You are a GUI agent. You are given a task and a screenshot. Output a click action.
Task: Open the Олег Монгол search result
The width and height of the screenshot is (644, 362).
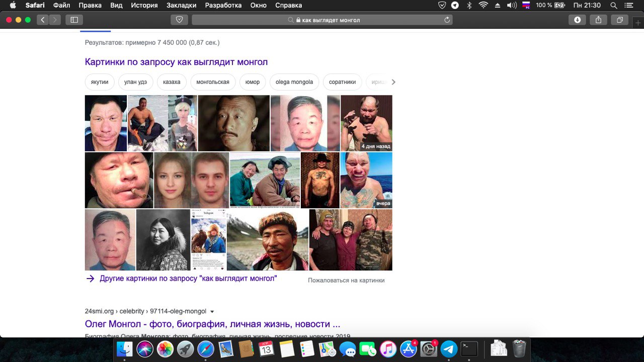pyautogui.click(x=212, y=324)
